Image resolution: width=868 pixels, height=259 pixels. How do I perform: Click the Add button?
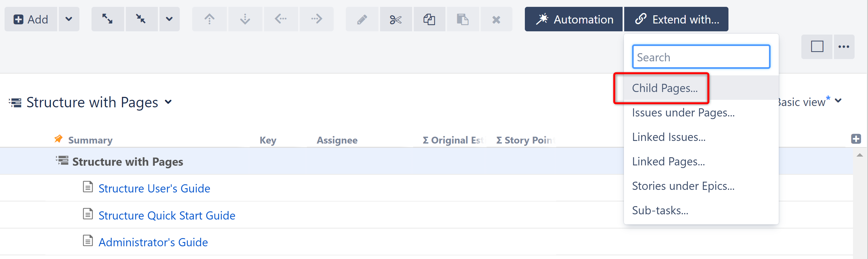[31, 19]
